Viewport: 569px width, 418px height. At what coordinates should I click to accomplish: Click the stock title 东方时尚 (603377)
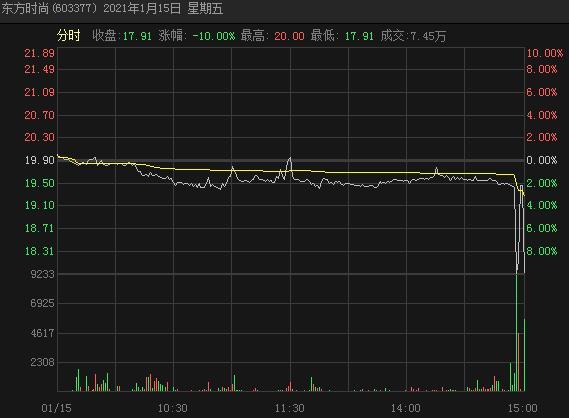[x=50, y=8]
